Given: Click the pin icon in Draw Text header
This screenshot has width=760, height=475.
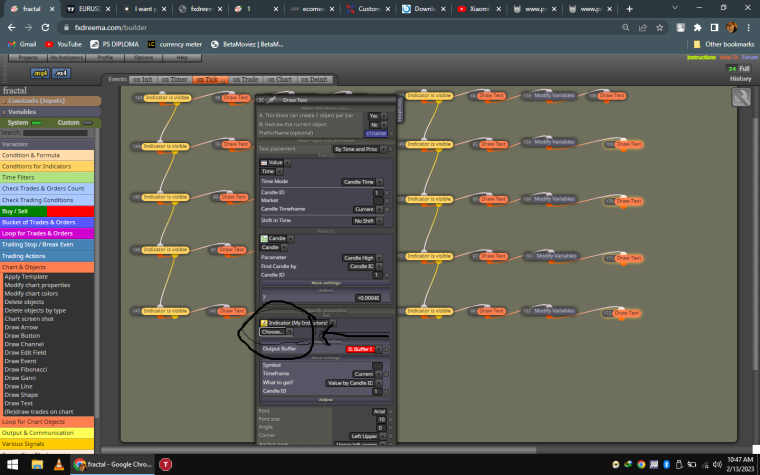Looking at the screenshot, I should click(271, 100).
